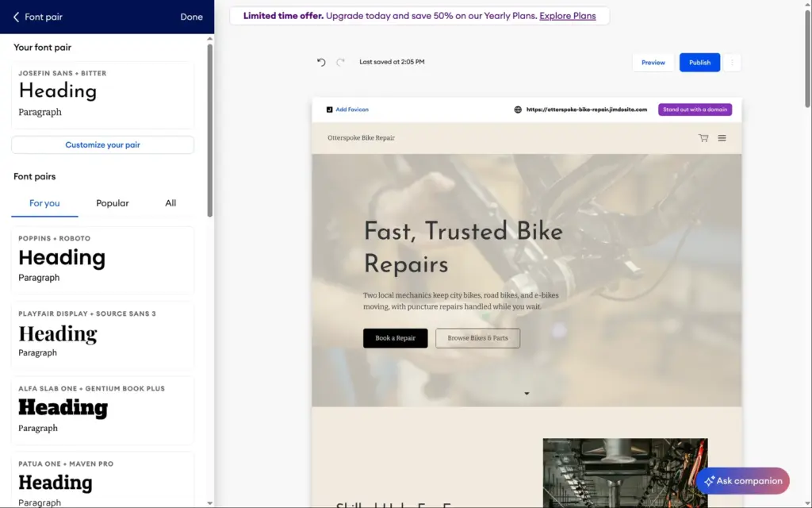Click Stand out with a domain button
This screenshot has height=508, width=812.
pos(695,110)
